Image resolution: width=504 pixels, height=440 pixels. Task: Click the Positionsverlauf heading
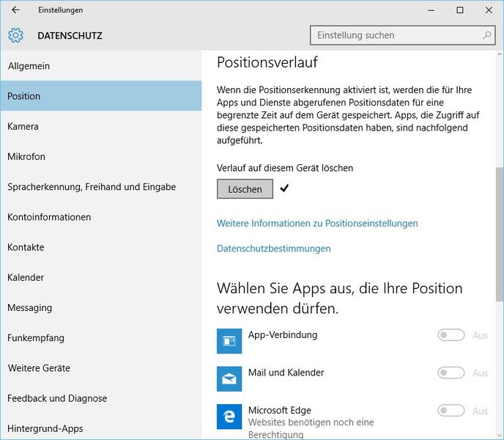coord(267,62)
